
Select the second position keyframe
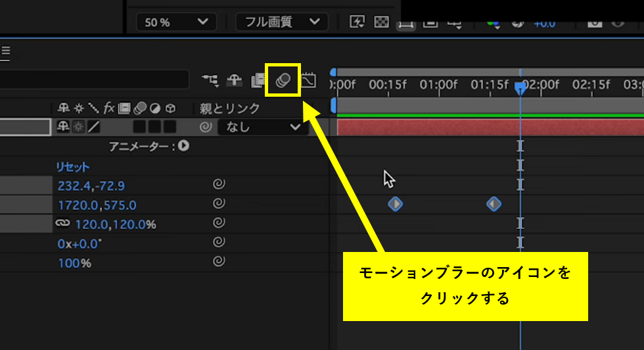(494, 204)
